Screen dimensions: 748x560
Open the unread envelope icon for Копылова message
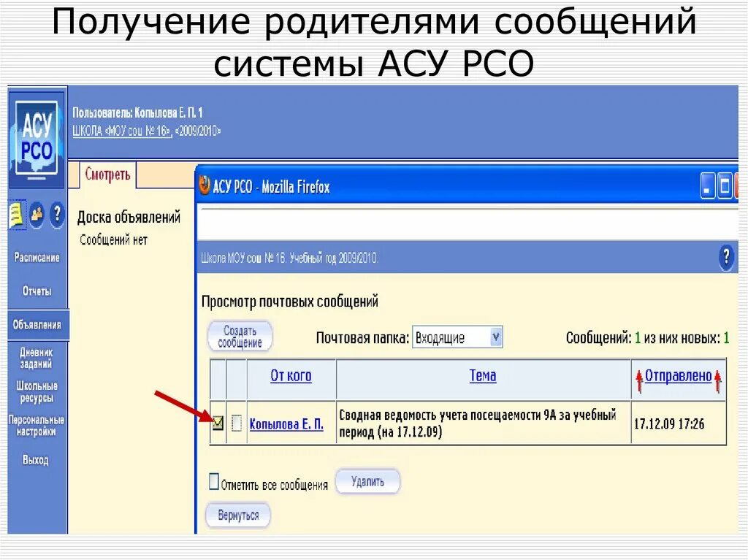tap(218, 423)
